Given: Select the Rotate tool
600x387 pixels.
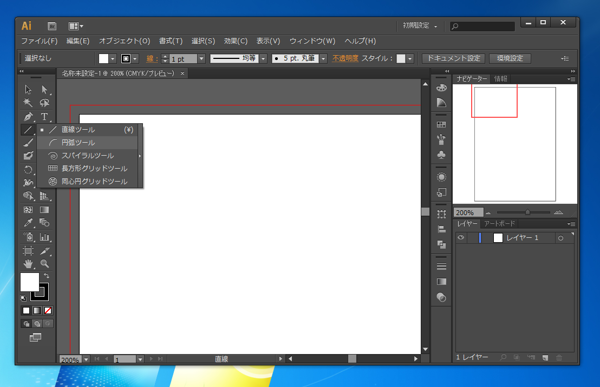Looking at the screenshot, I should [x=28, y=169].
